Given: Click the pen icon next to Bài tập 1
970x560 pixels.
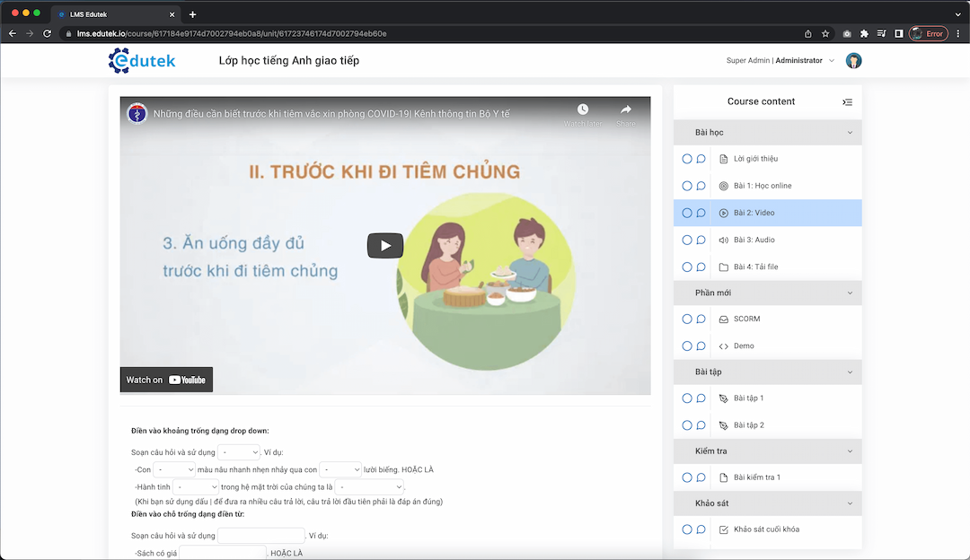Looking at the screenshot, I should 724,398.
